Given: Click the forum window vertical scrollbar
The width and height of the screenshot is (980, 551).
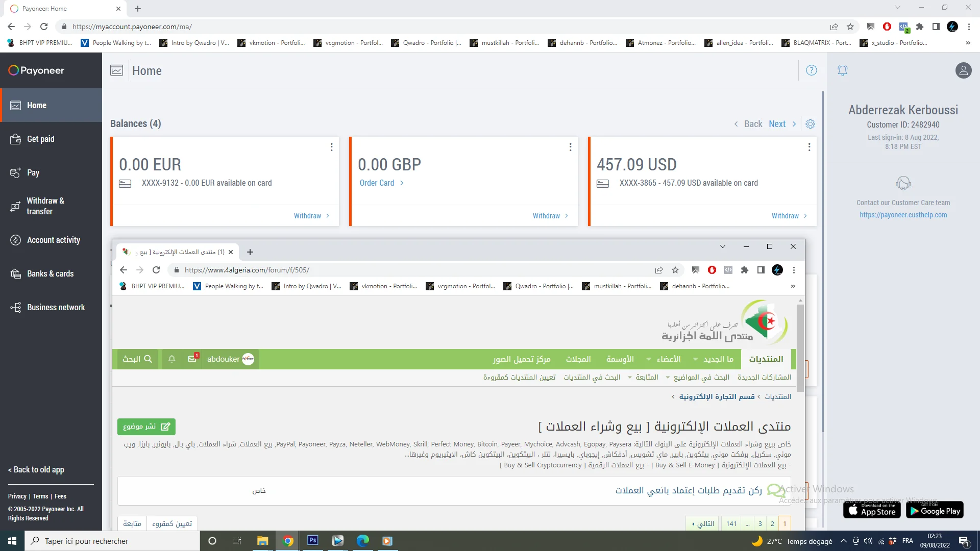Looking at the screenshot, I should pyautogui.click(x=800, y=347).
